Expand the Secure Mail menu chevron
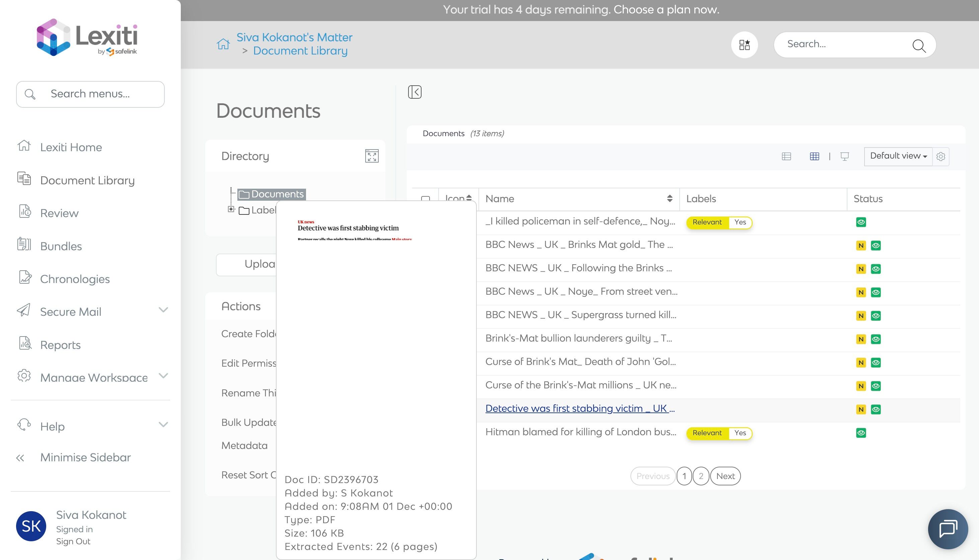 (163, 310)
